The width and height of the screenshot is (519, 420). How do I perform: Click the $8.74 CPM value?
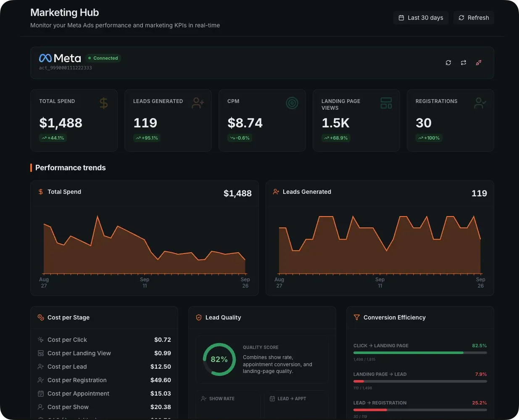click(x=245, y=123)
